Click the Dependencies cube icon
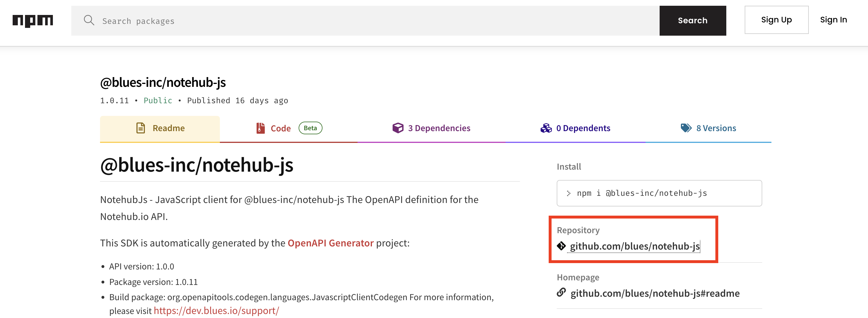 (x=397, y=128)
